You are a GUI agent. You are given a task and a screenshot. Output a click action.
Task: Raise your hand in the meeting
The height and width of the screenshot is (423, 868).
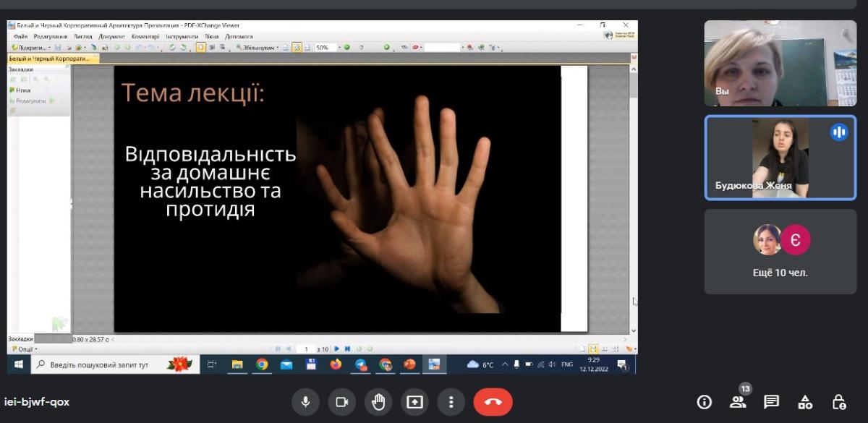(x=378, y=402)
